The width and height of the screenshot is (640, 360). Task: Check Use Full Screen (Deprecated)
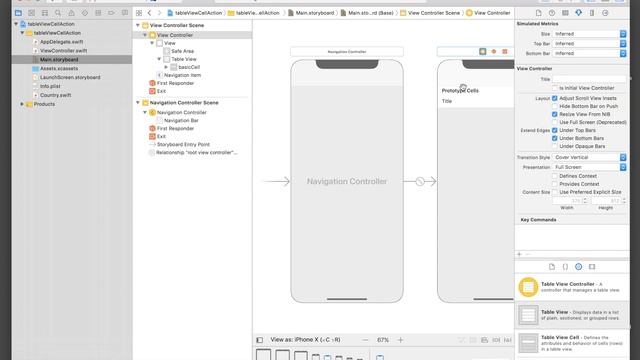pyautogui.click(x=555, y=122)
